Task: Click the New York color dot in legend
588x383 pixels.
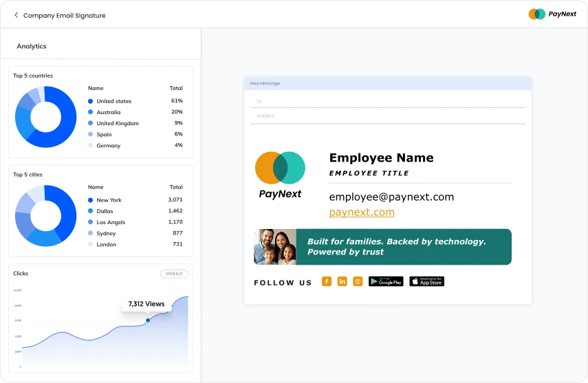Action: point(90,200)
